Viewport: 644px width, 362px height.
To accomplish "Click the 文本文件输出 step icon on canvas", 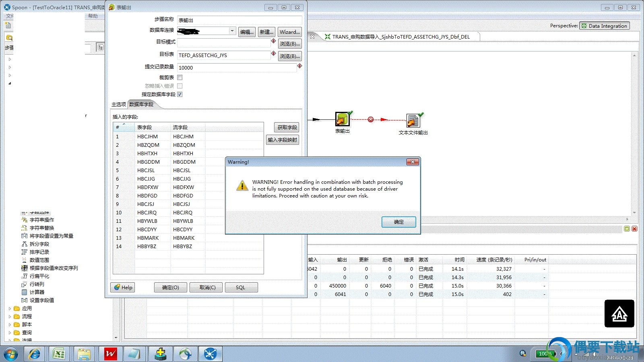I will pyautogui.click(x=413, y=121).
